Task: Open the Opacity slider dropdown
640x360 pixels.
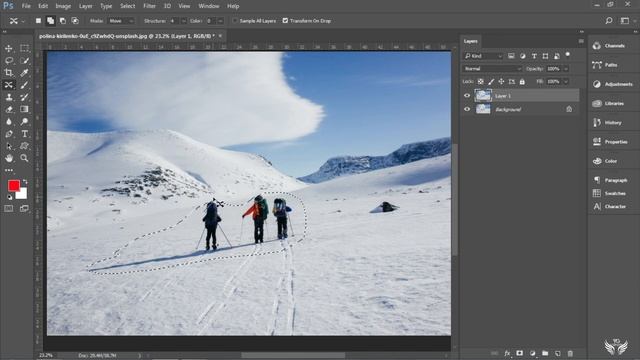Action: tap(566, 69)
